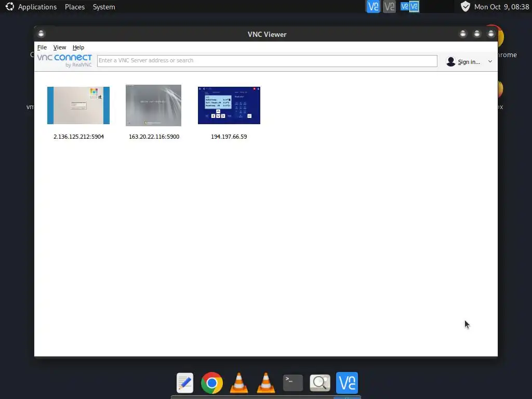
Task: Click the VNC Connect by RealVNC logo
Action: click(x=64, y=60)
